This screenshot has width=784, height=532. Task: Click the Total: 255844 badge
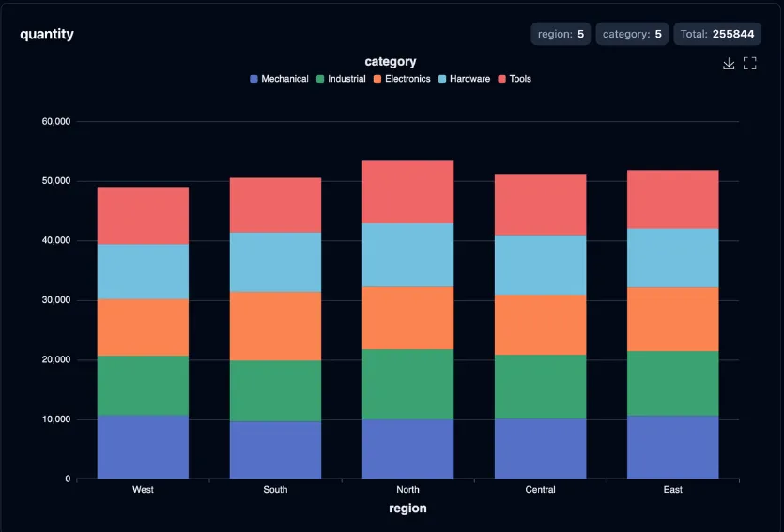[717, 34]
